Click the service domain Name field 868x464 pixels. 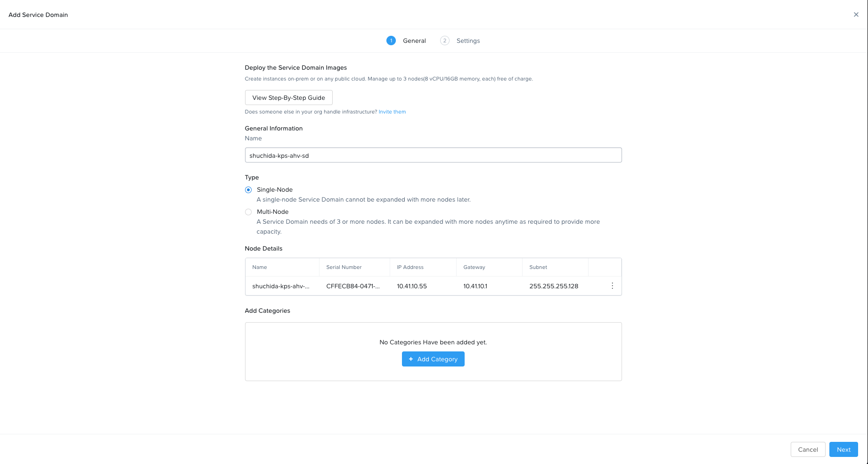pos(433,155)
